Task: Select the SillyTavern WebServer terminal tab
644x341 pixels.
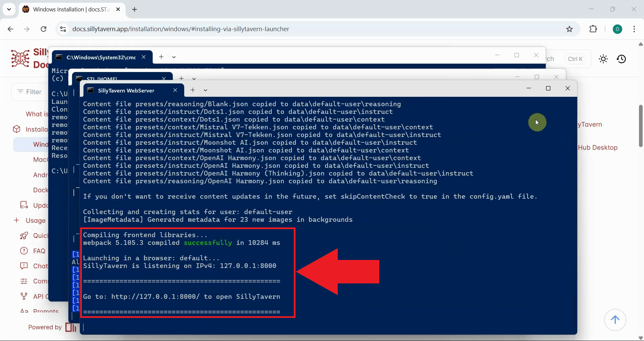Action: tap(126, 90)
